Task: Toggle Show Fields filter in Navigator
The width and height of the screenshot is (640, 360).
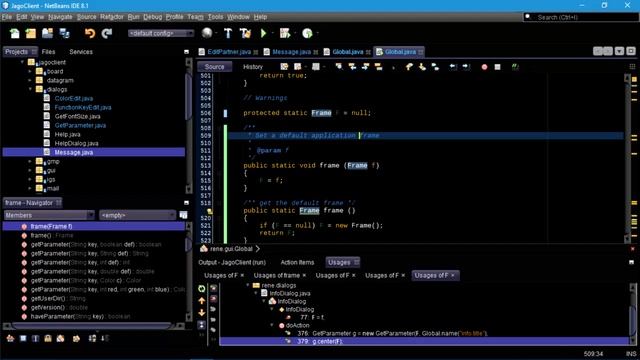Action: coord(23,338)
